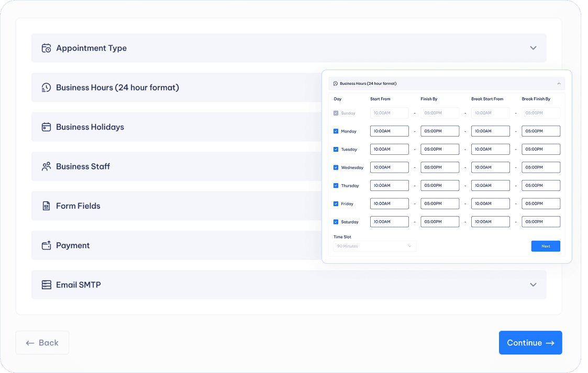Click the Business Holidays calendar icon
The image size is (588, 373).
coord(46,127)
